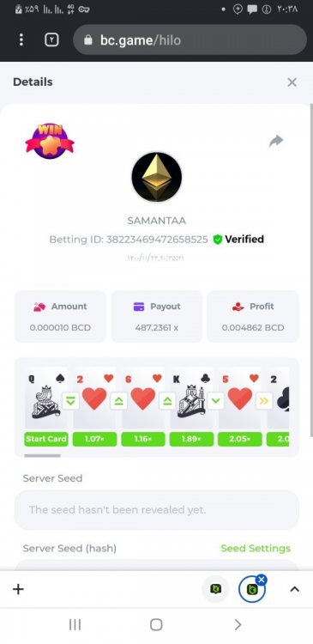Image resolution: width=313 pixels, height=644 pixels.
Task: Switch to the first BC.Game tab
Action: point(215,589)
